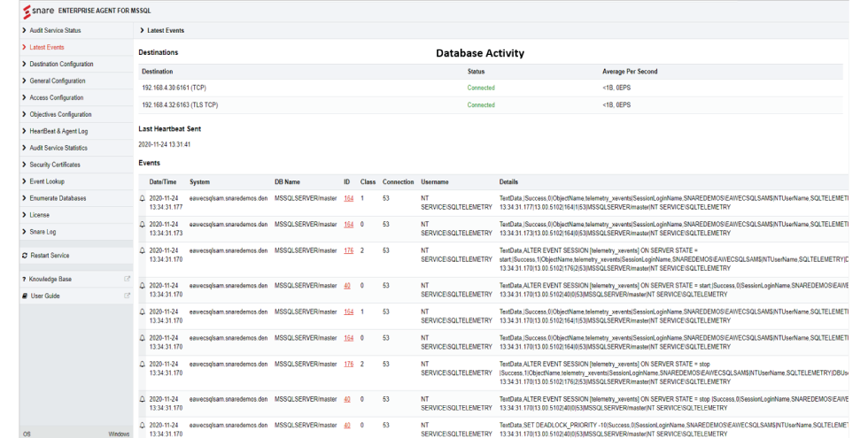Select Latest Events in the sidebar

click(x=46, y=47)
